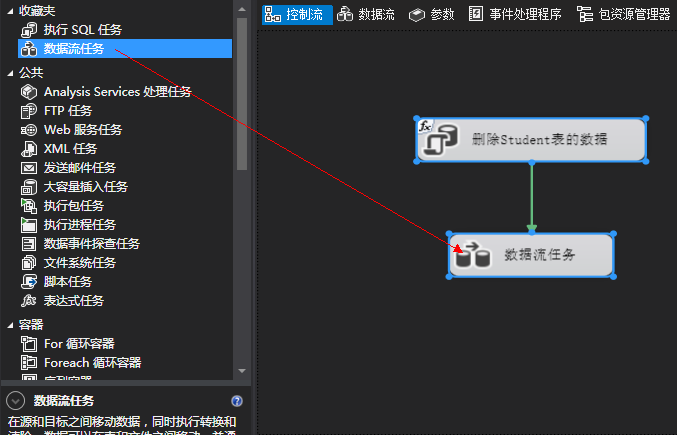Select 文件系统任务 item
Screen dimensions: 677x435
125,263
